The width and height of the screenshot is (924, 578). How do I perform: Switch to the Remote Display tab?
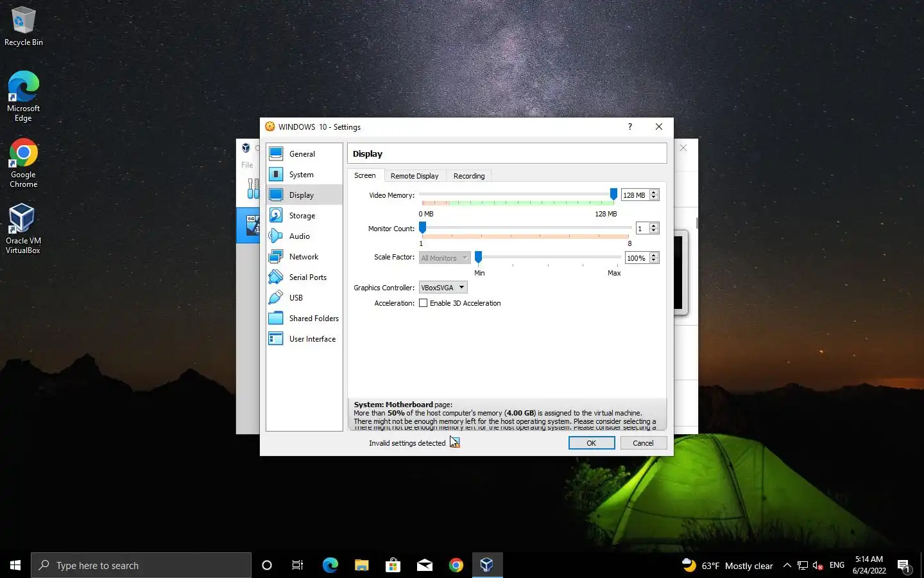point(415,176)
